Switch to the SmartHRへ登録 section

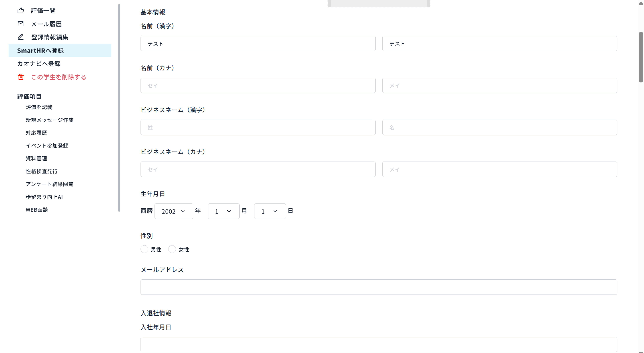click(41, 50)
